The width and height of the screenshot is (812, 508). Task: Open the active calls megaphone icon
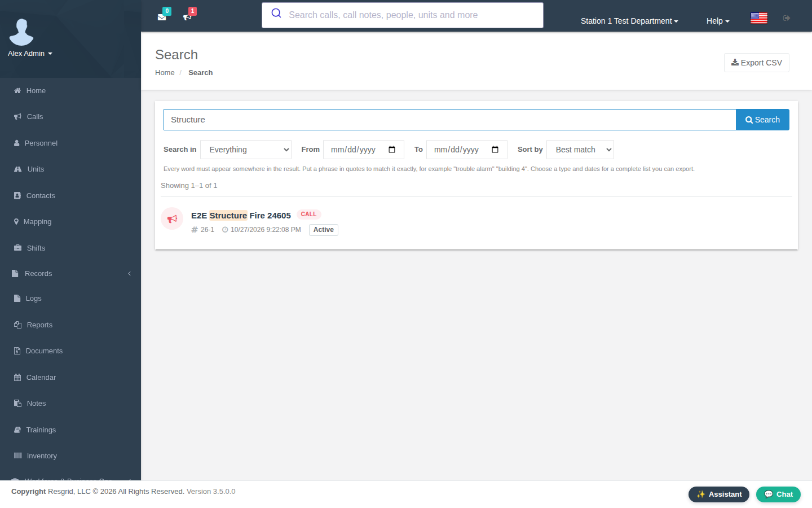click(188, 17)
